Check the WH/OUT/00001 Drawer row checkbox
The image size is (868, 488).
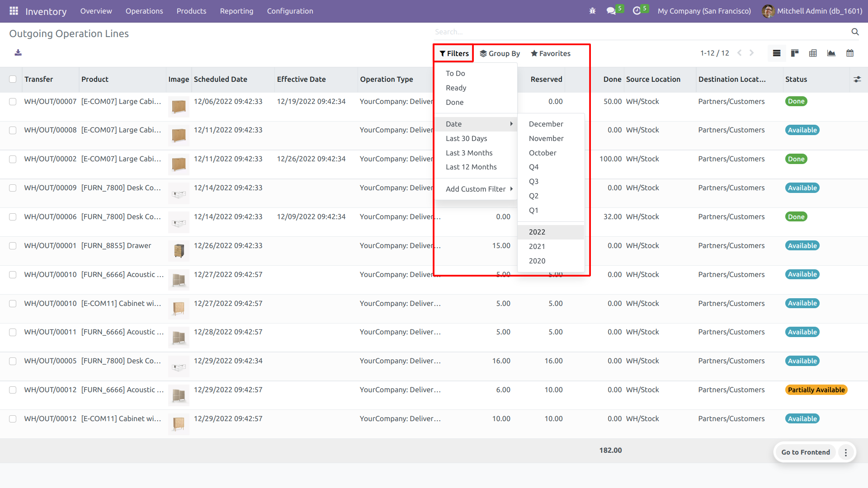click(13, 246)
